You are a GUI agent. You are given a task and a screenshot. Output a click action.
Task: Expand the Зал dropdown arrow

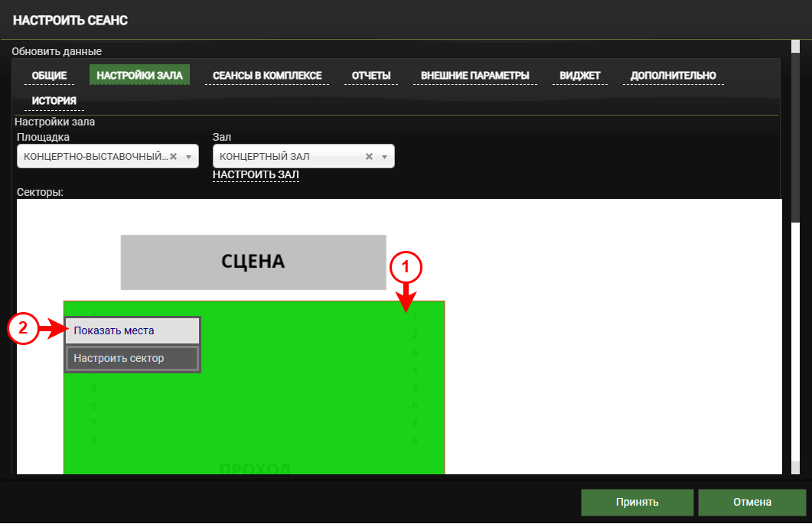point(384,156)
